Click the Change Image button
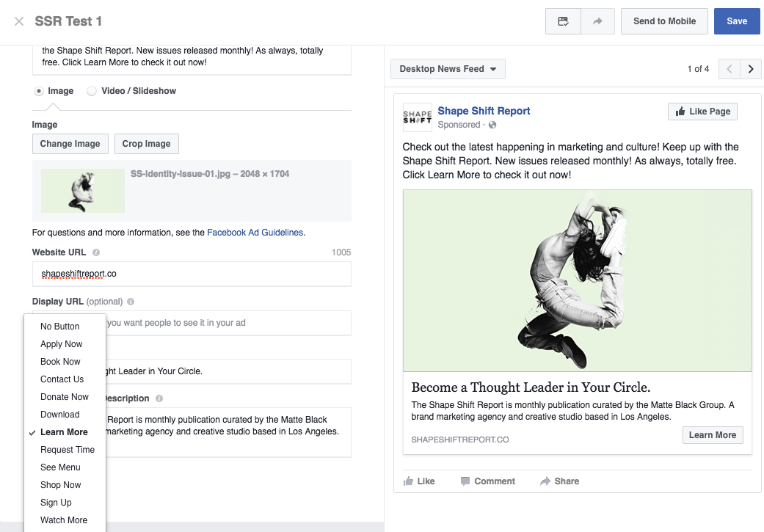 (70, 144)
